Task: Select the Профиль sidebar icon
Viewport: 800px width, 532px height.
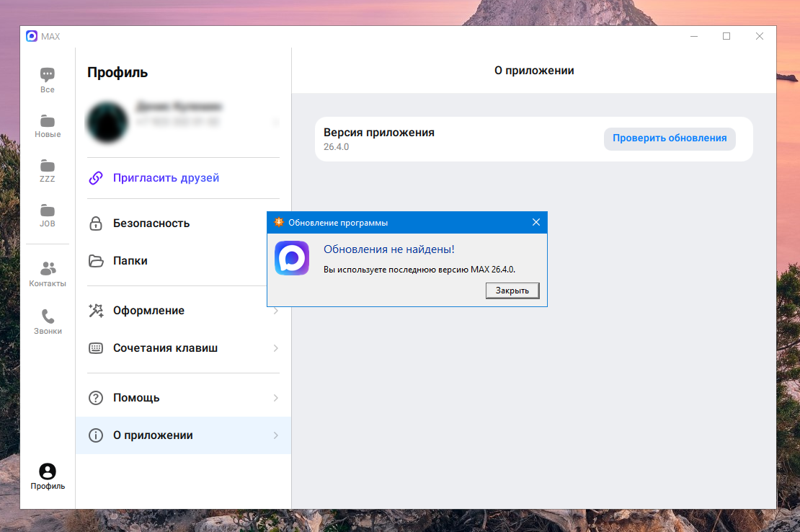Action: [48, 476]
